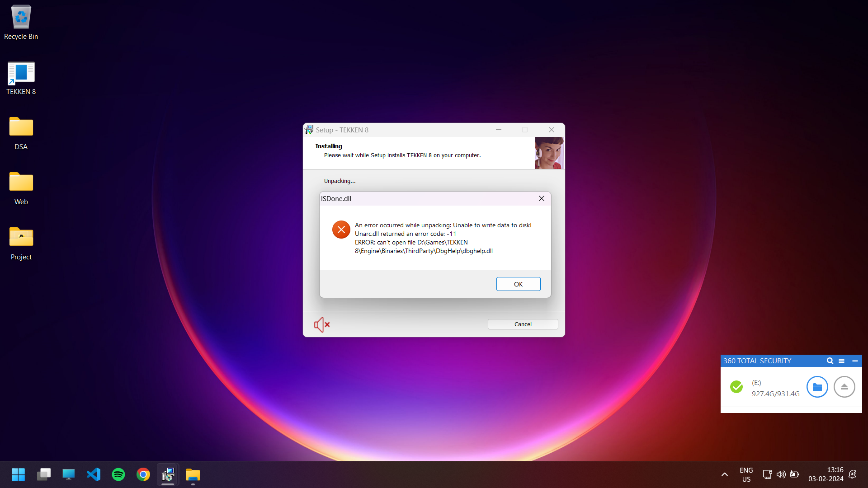The height and width of the screenshot is (488, 868).
Task: Open the 360 Total Security hamburger menu
Action: coord(842,361)
